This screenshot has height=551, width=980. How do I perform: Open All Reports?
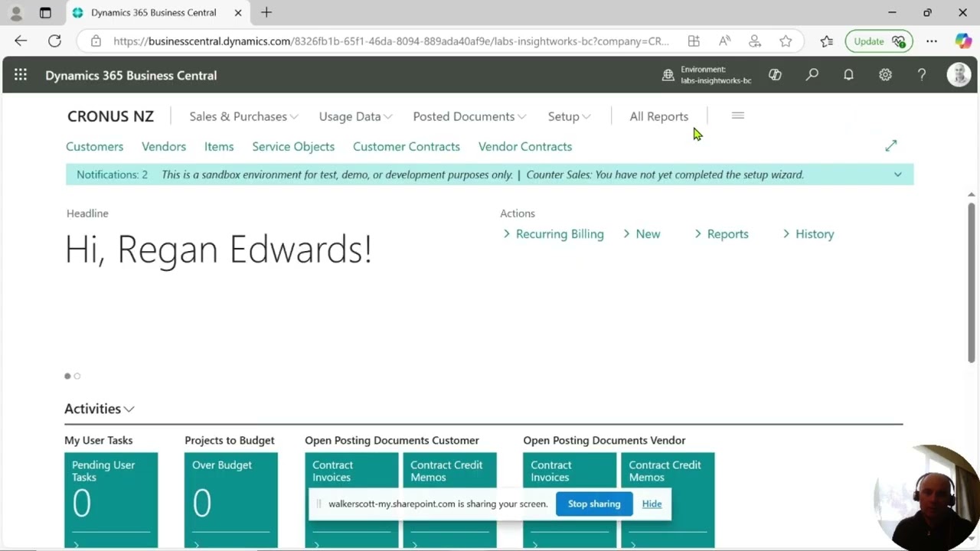click(658, 116)
